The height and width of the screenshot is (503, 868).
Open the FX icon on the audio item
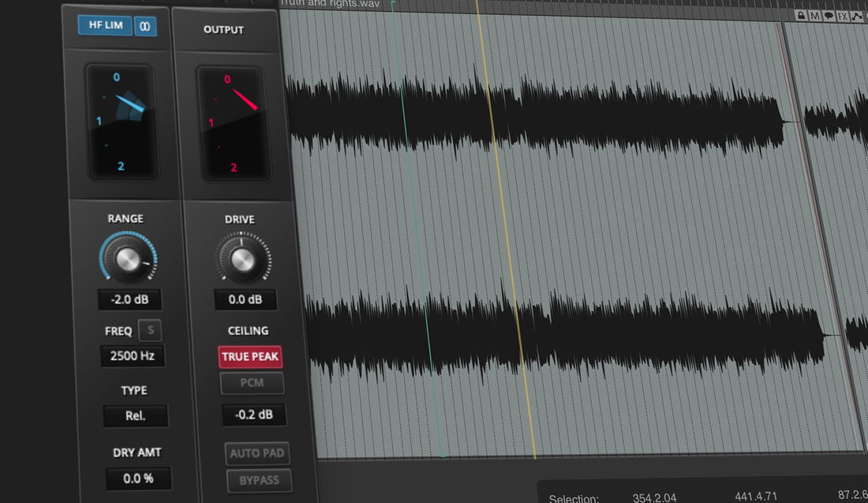(x=843, y=17)
